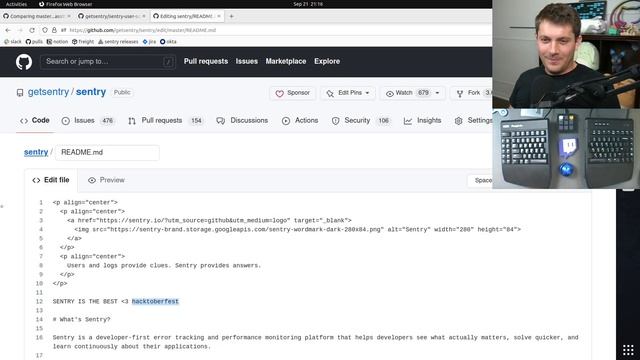The image size is (640, 360).
Task: Expand the Watch options arrow
Action: (438, 93)
